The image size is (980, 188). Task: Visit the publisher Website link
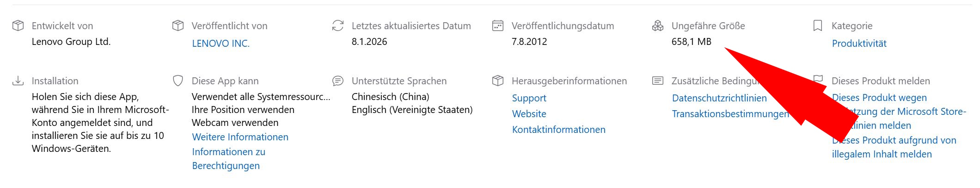(529, 114)
